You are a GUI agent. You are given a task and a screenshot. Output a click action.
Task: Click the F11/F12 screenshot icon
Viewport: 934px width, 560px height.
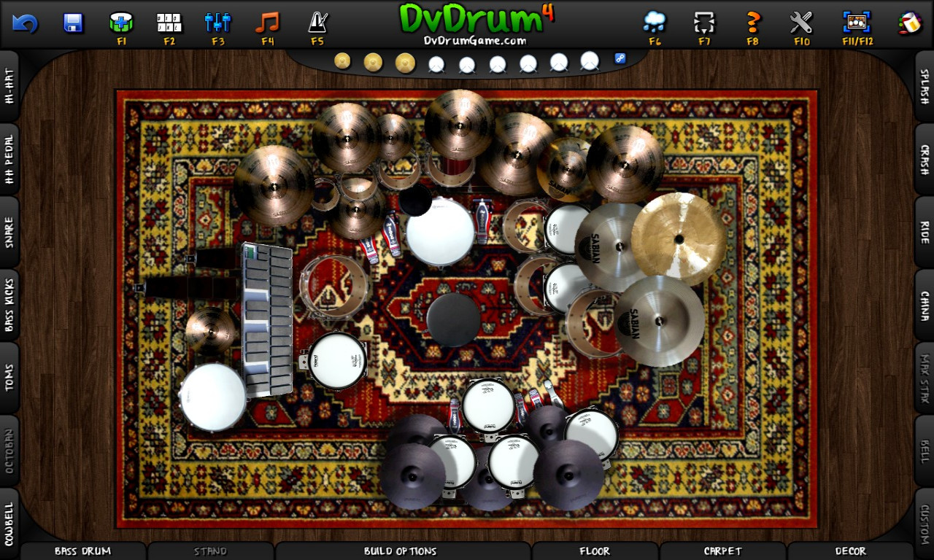click(x=857, y=23)
